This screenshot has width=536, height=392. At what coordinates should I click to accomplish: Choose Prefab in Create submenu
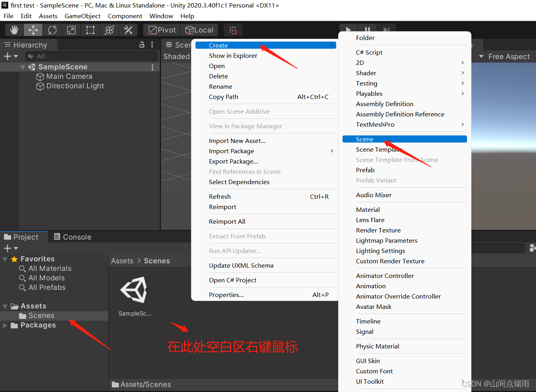404,170
